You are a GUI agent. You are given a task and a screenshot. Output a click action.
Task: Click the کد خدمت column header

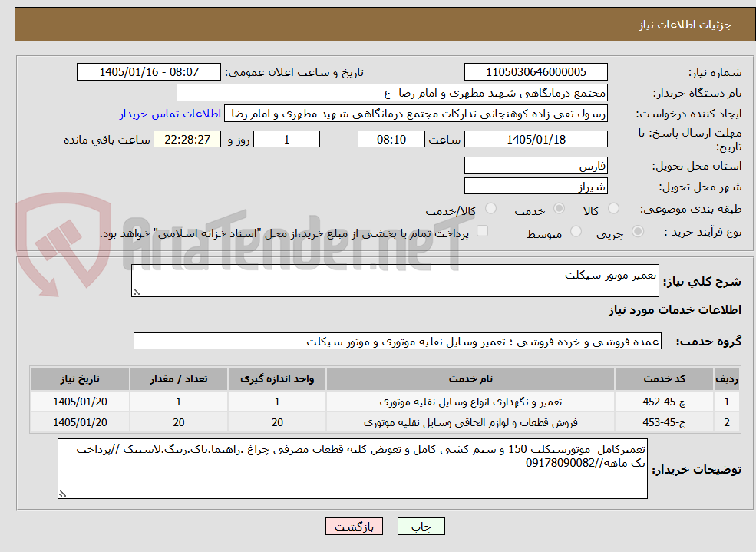pyautogui.click(x=664, y=379)
